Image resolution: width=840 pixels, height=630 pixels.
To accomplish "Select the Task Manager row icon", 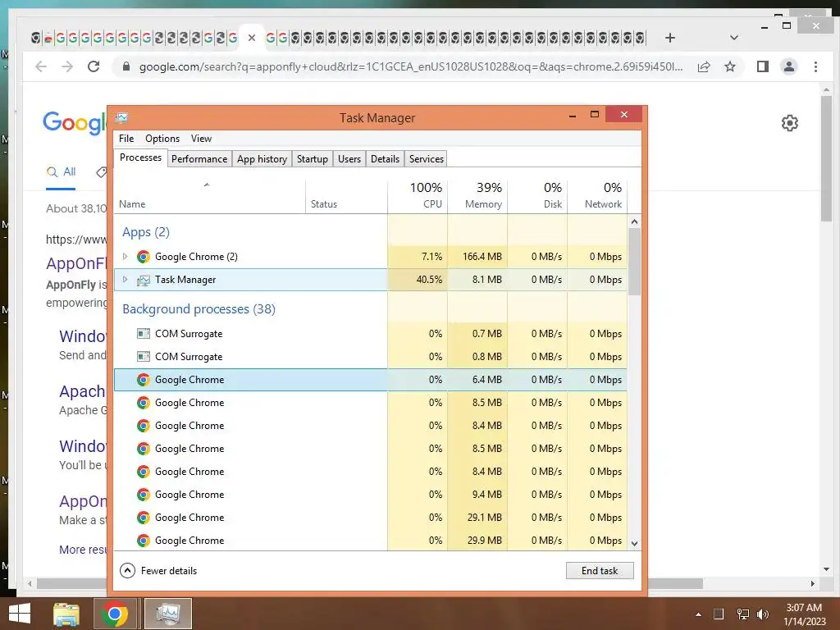I will pos(143,280).
